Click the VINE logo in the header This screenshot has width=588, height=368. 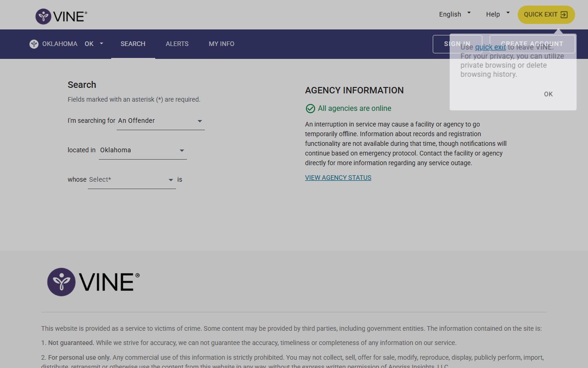(61, 16)
